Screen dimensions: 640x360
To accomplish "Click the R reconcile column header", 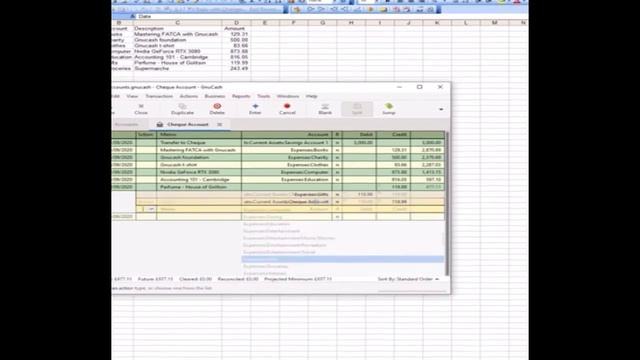I will click(337, 134).
